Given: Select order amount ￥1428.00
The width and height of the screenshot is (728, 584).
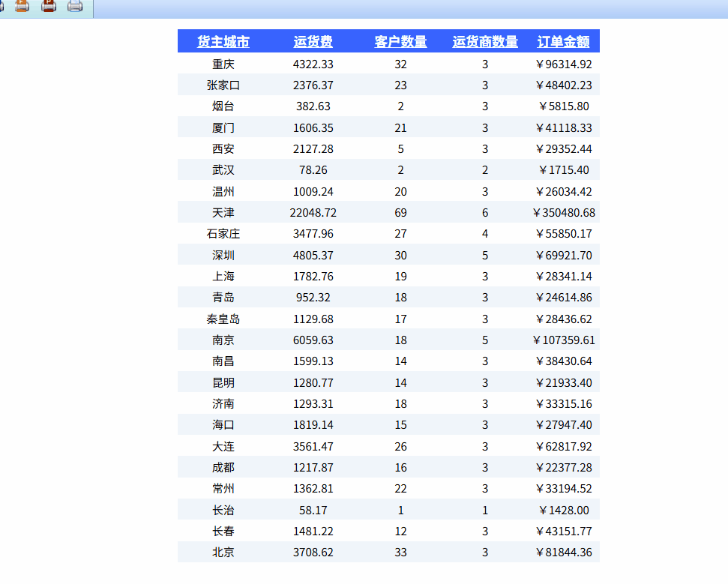Looking at the screenshot, I should point(564,511).
